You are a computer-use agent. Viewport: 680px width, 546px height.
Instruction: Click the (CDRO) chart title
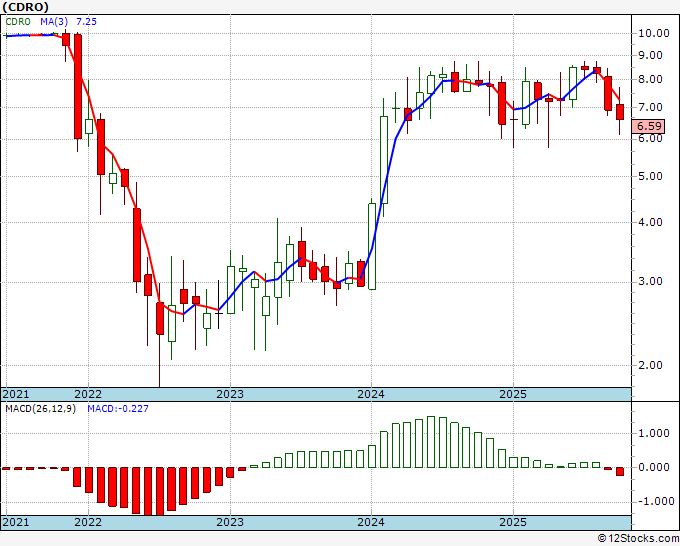(x=26, y=7)
